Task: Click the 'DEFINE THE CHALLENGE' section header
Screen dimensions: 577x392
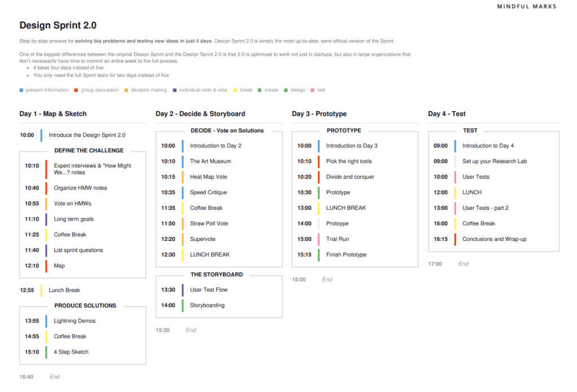Action: (x=89, y=151)
